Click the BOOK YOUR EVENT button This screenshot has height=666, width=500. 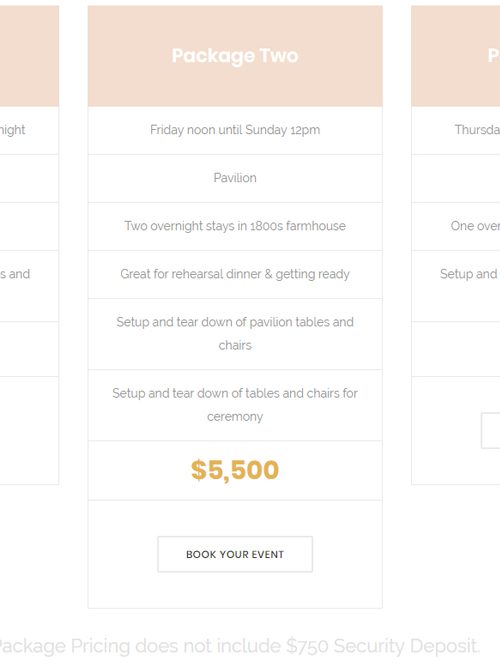[x=235, y=554]
